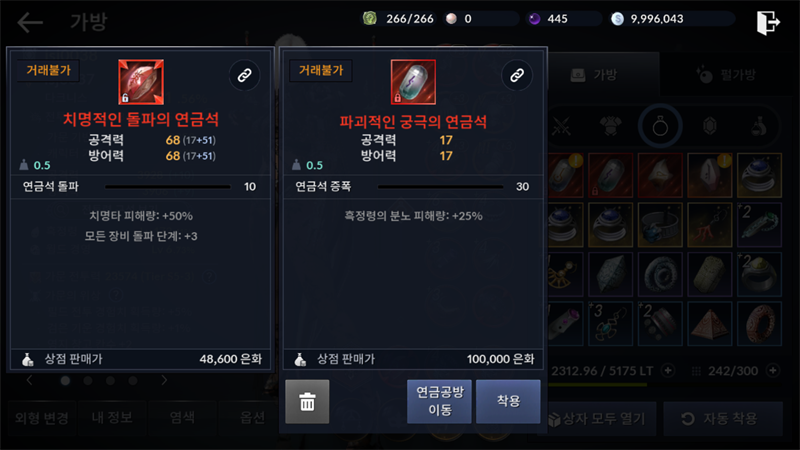
Task: Click the trash can delete button
Action: click(307, 402)
